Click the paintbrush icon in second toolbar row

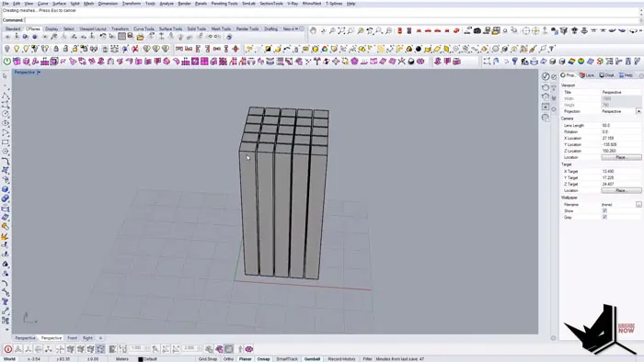pos(533,49)
